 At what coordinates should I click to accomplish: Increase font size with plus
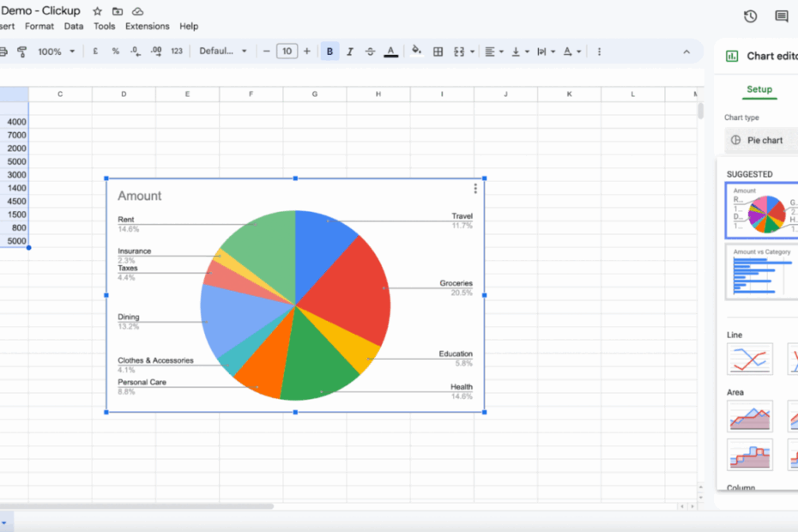click(307, 51)
